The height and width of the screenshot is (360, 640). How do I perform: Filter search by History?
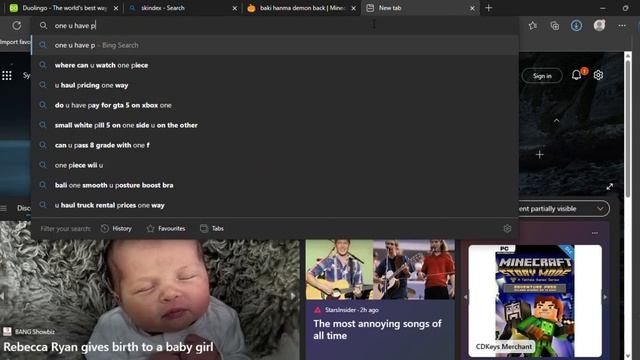[x=116, y=229]
